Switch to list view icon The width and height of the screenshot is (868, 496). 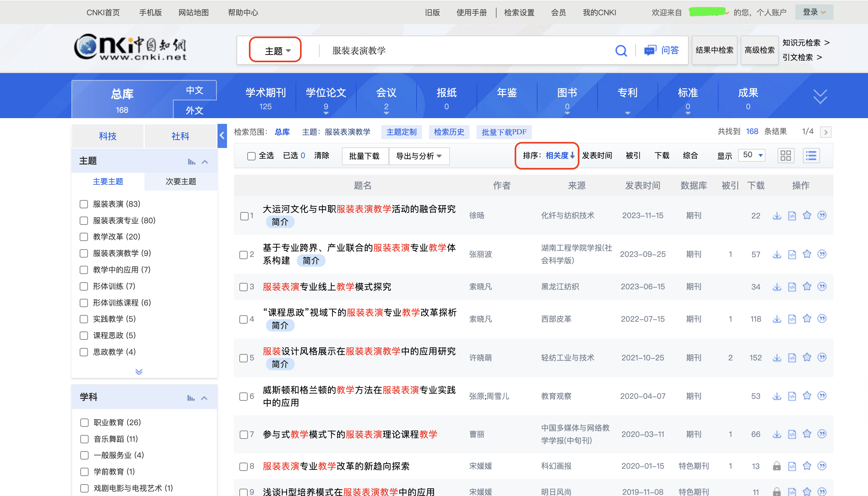click(x=811, y=156)
